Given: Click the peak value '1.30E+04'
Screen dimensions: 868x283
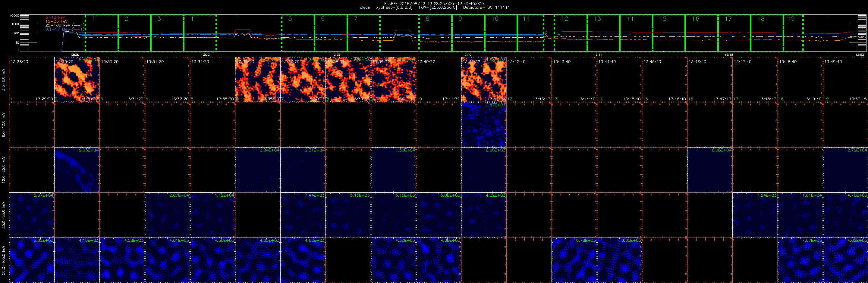Looking at the screenshot, I should tap(405, 150).
